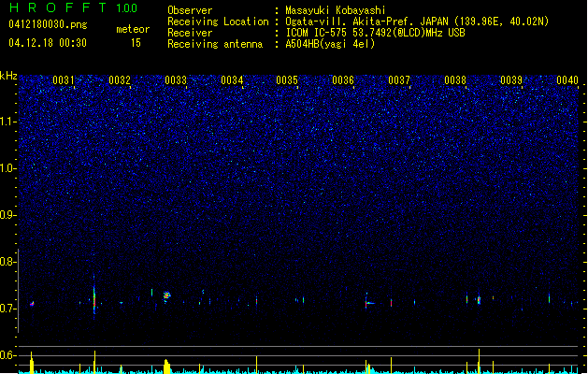Click time marker 0038
This screenshot has height=374, width=588.
tap(455, 80)
